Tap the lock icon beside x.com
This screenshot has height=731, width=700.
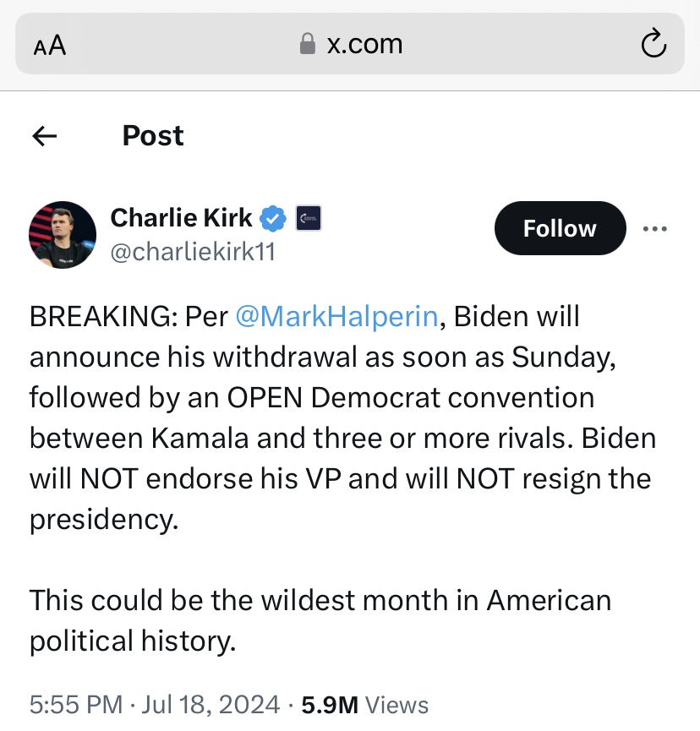pos(308,44)
